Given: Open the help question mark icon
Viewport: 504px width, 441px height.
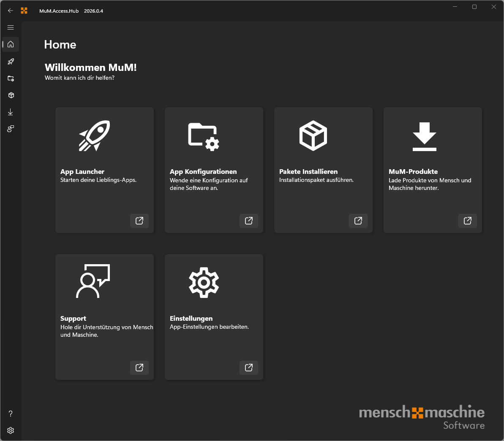Looking at the screenshot, I should 11,414.
